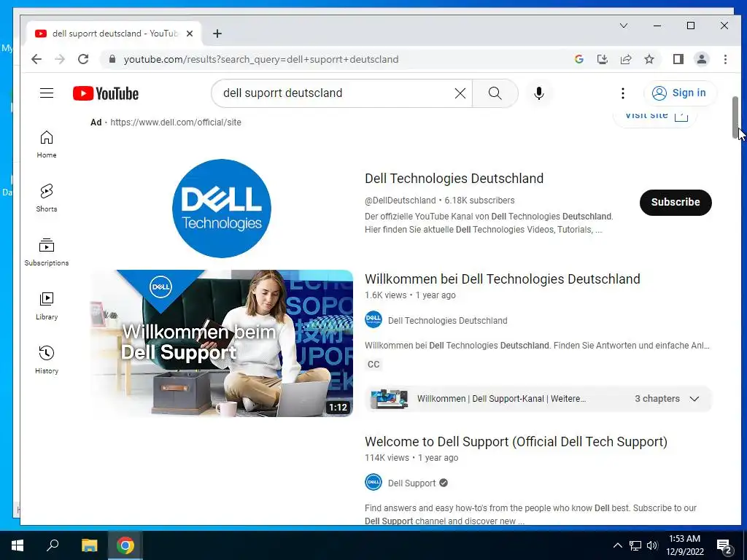Clear the search box with the X icon

coord(460,93)
